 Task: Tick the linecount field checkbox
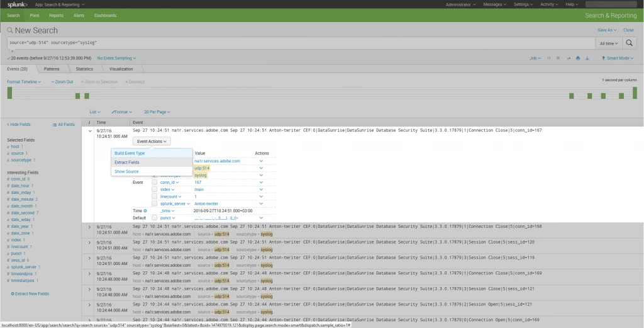155,196
